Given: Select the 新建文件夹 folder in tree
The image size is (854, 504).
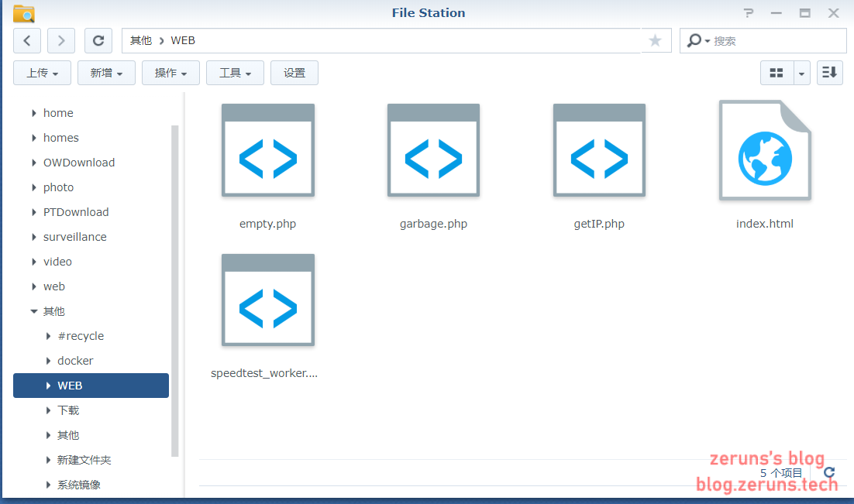Looking at the screenshot, I should (84, 460).
